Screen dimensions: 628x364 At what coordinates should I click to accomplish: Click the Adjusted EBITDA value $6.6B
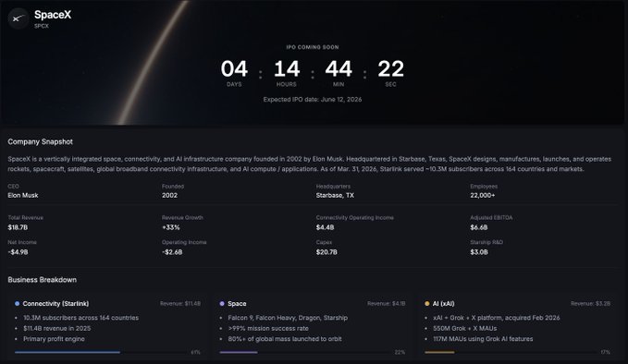point(479,227)
